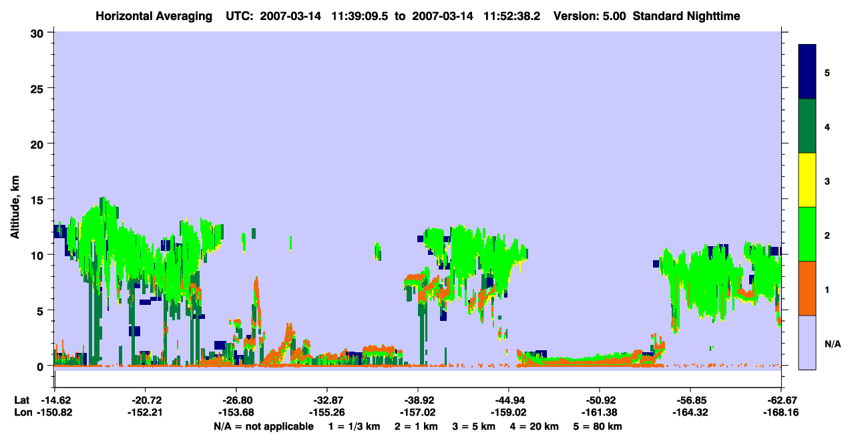Click the yellow colorbar segment for level 3
Viewport: 868px width, 445px height.
coord(807,180)
